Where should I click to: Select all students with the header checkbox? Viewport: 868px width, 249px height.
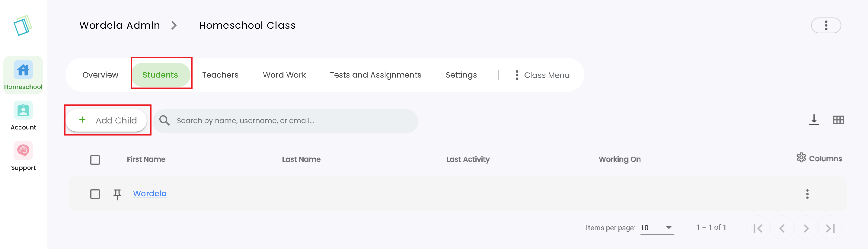tap(95, 160)
